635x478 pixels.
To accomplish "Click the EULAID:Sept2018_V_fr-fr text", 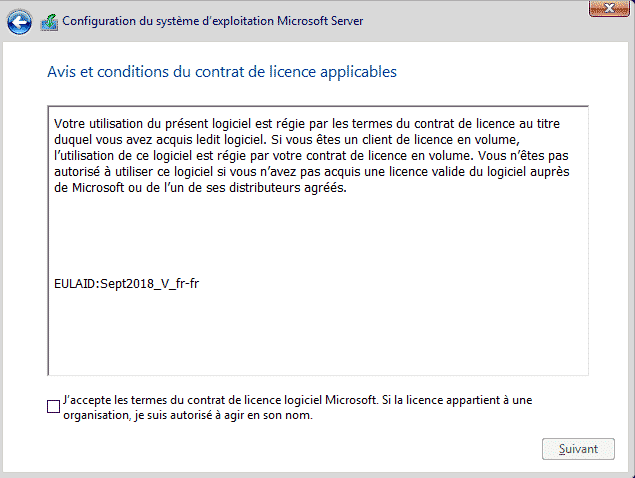I will [122, 283].
